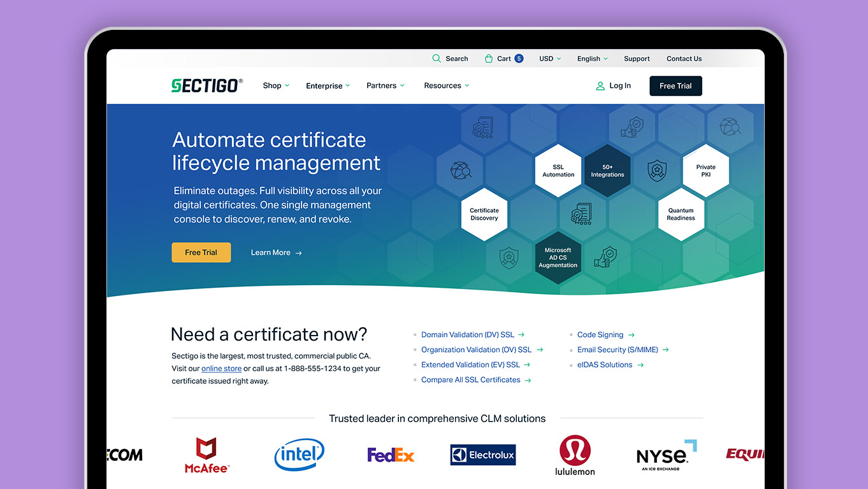Open the English language dropdown
Image resolution: width=868 pixels, height=489 pixels.
coord(593,59)
